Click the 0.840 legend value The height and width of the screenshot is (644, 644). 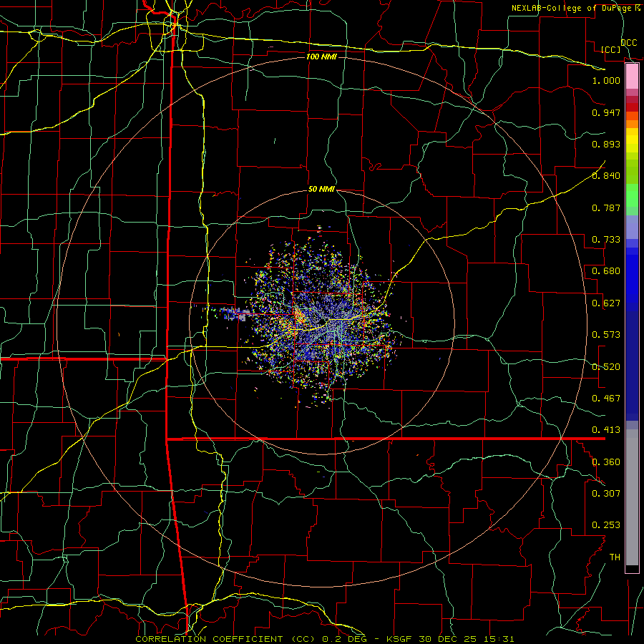click(606, 176)
